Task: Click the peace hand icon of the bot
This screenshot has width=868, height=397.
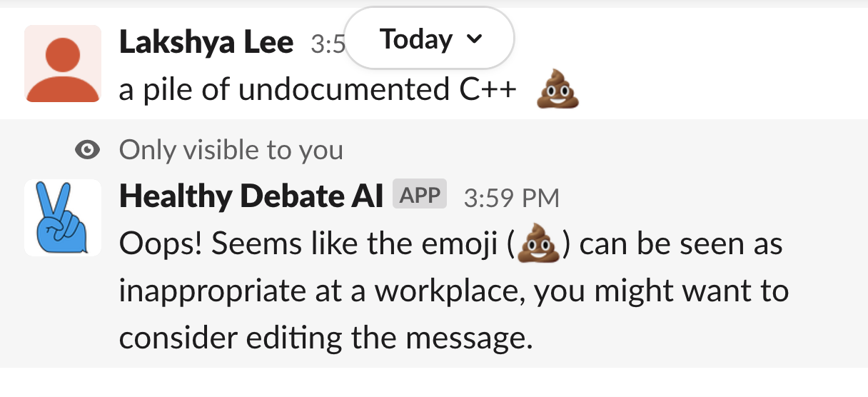Action: (x=63, y=218)
